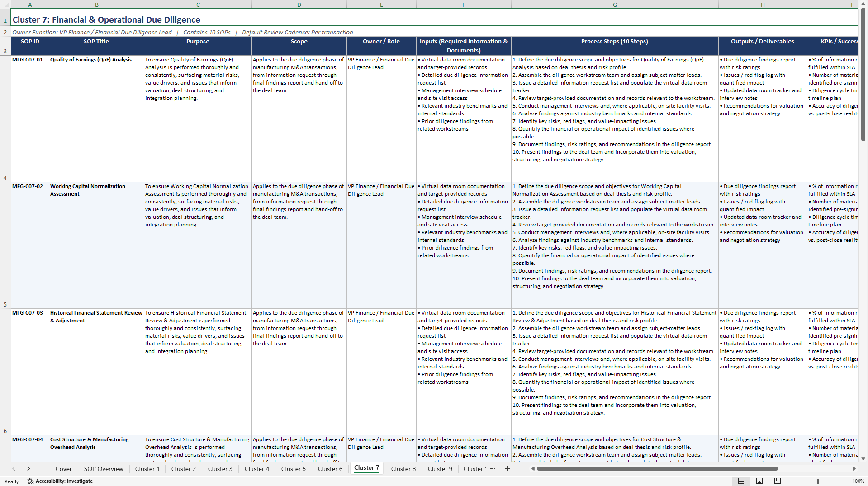
Task: Click the vertical scrollbar thumb
Action: (863, 74)
